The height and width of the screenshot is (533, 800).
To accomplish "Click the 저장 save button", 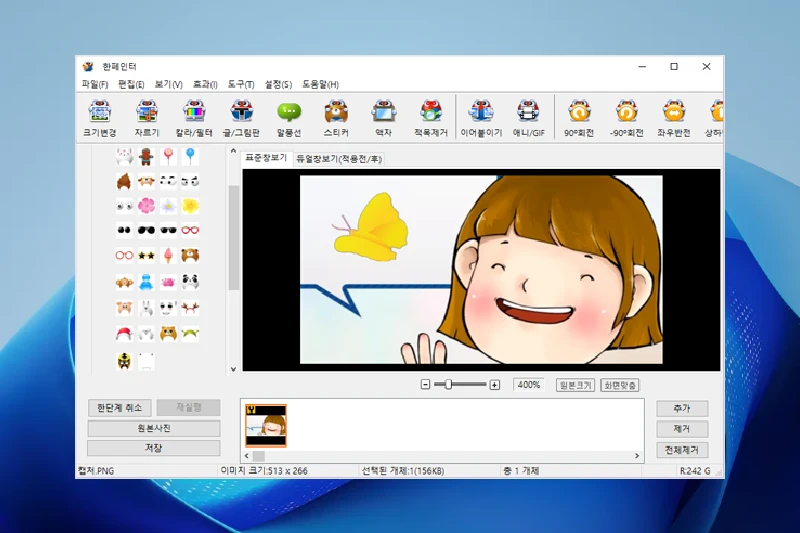I will point(154,448).
